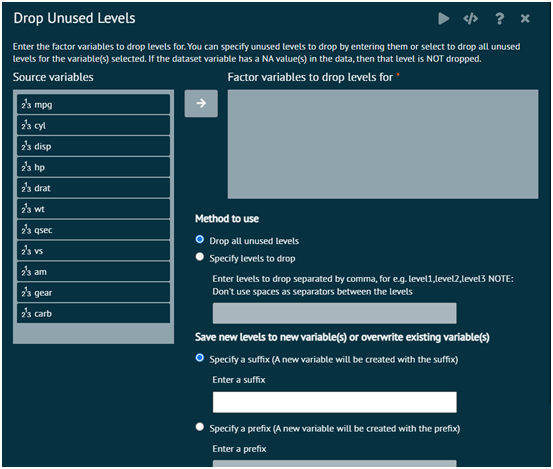
Task: Select the gear source variable
Action: coord(93,292)
